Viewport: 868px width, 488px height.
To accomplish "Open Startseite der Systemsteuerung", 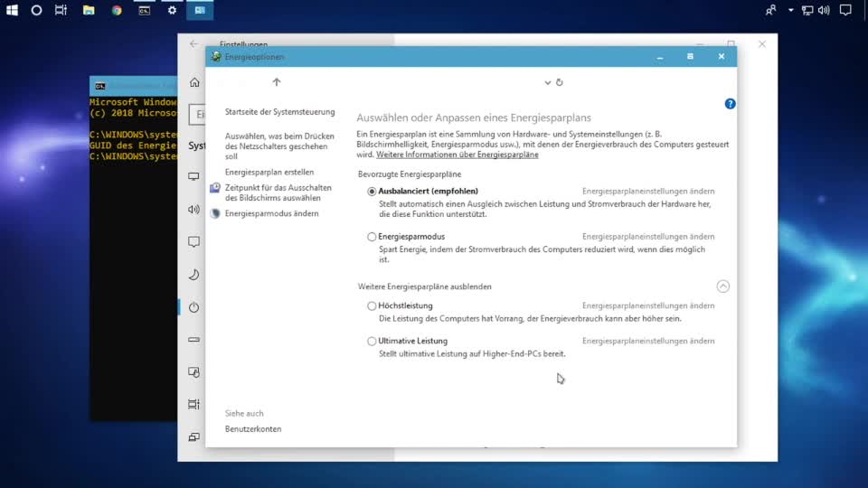I will [x=279, y=112].
